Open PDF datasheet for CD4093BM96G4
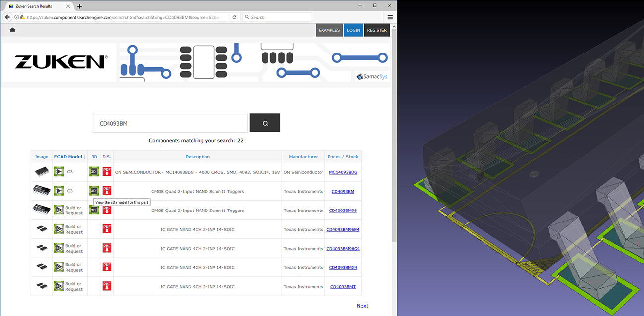Viewport: 644px width, 316px height. tap(107, 248)
